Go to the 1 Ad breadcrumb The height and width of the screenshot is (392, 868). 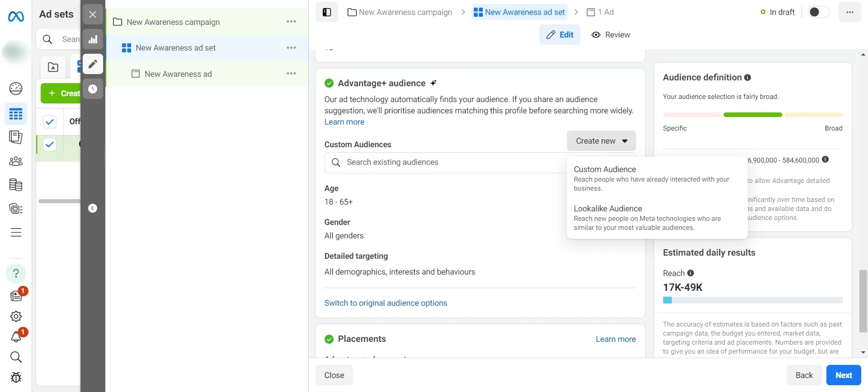click(600, 12)
